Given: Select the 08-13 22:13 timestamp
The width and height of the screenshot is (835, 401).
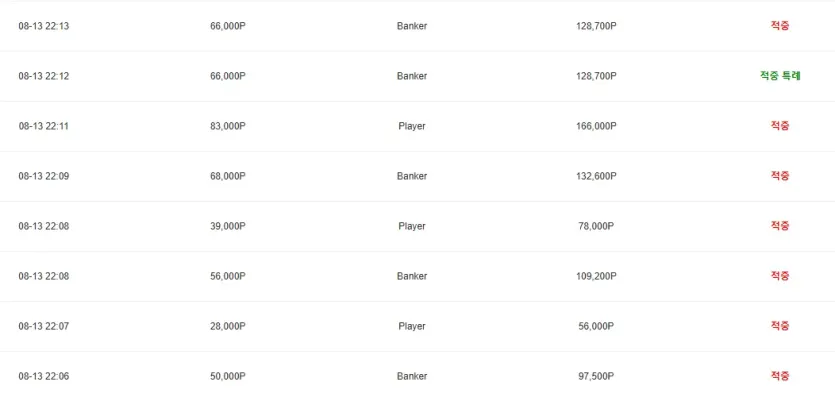Looking at the screenshot, I should pyautogui.click(x=44, y=26).
